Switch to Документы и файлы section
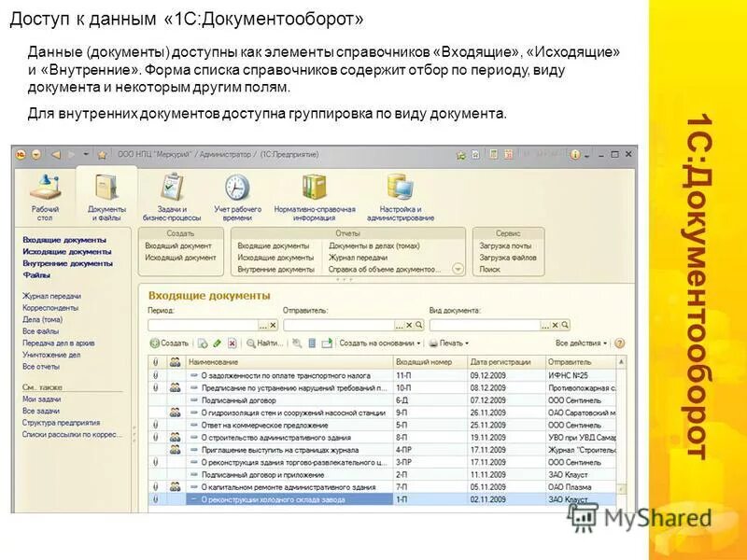747x560 pixels. tap(106, 197)
